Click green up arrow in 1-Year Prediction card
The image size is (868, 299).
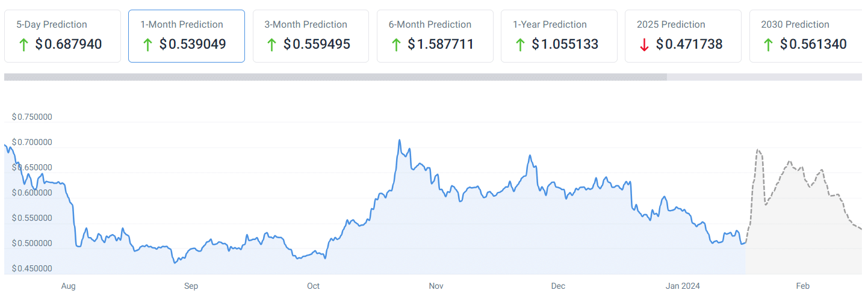pyautogui.click(x=519, y=45)
